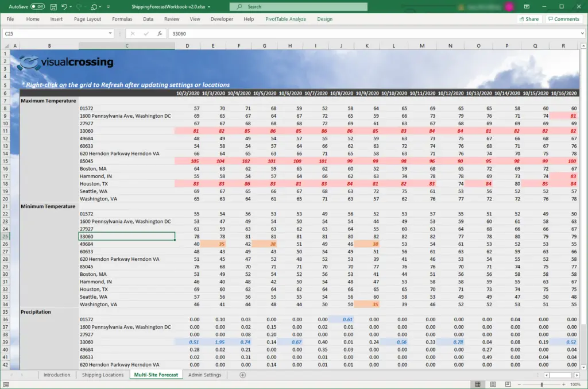
Task: Open the workbook filename dropdown arrow
Action: pos(209,7)
